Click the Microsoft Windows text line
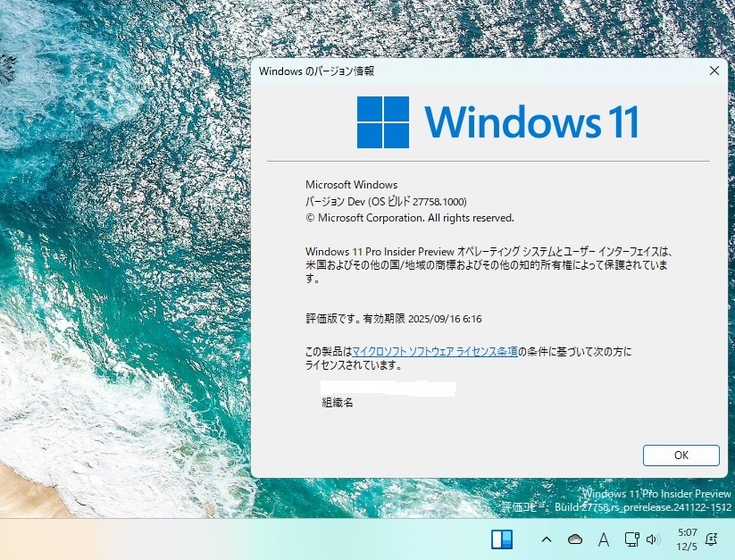 click(x=351, y=185)
